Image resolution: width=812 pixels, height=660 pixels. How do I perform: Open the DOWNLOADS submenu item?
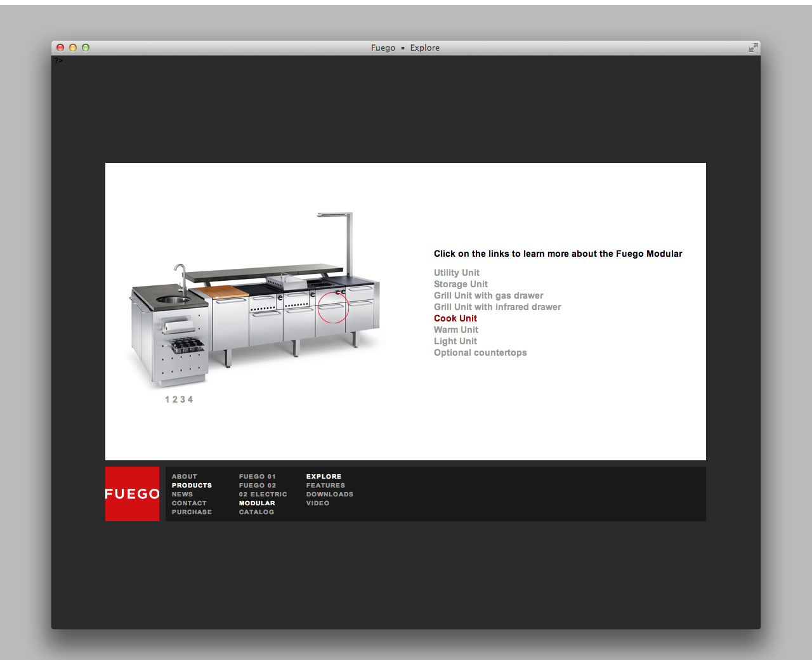[x=329, y=494]
